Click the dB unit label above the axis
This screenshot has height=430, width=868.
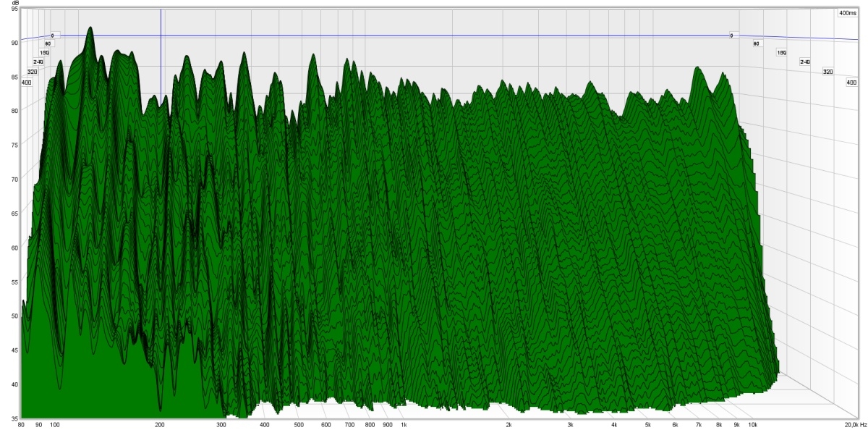click(14, 4)
